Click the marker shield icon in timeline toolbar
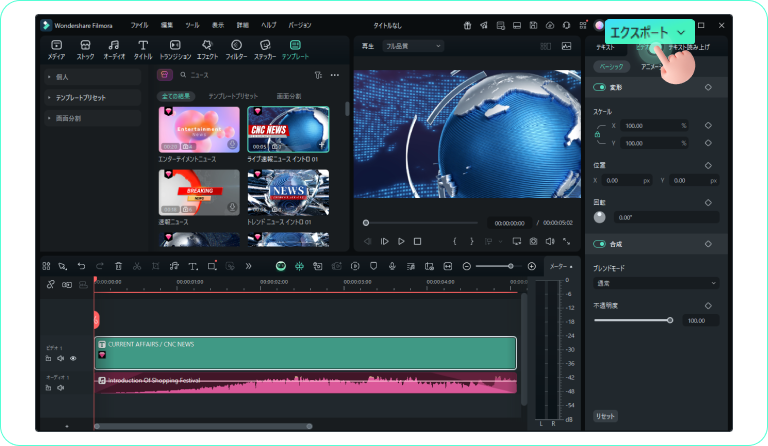The image size is (768, 446). tap(374, 266)
